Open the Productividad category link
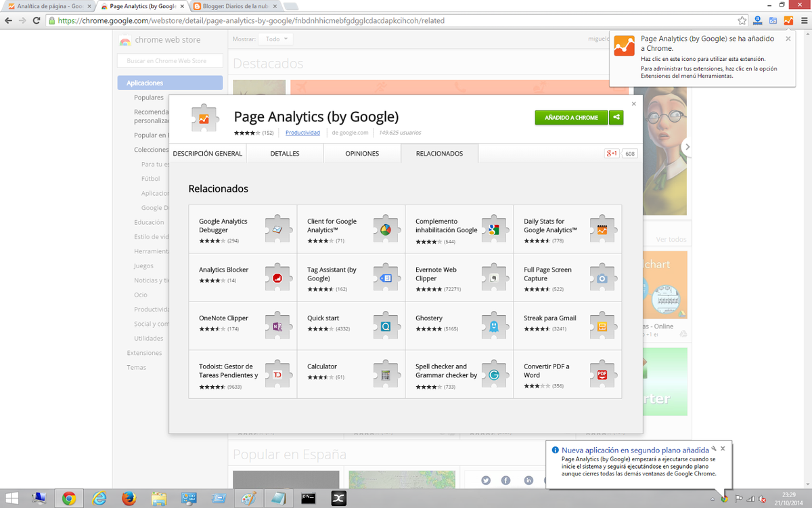812x508 pixels. pos(302,133)
